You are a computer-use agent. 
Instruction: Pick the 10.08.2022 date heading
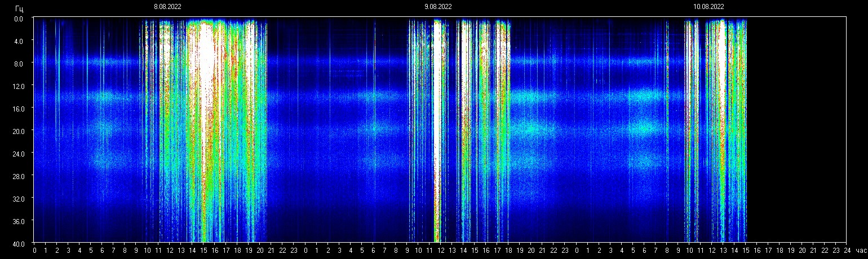pyautogui.click(x=708, y=7)
